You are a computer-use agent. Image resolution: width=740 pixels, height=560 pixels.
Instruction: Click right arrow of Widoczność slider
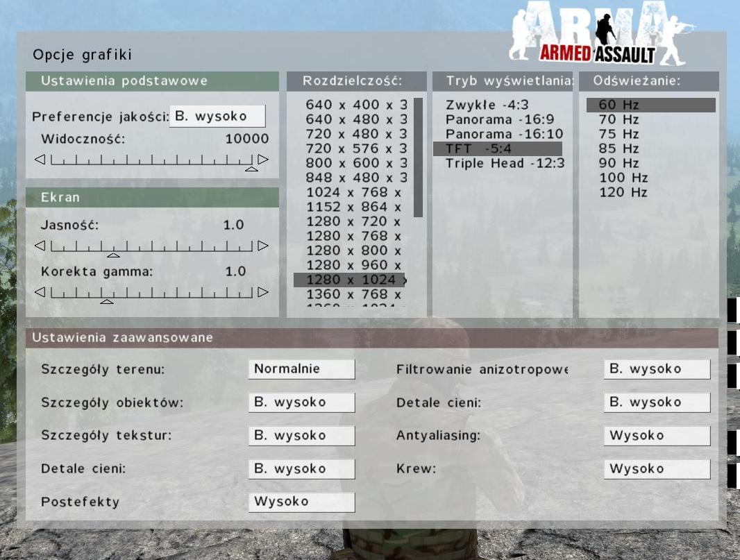coord(263,160)
